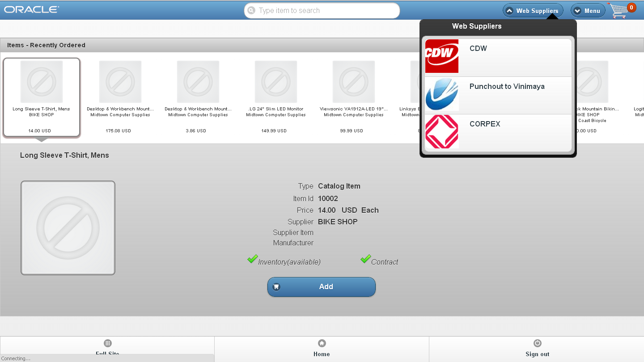644x362 pixels.
Task: Click the Vinimaya punchout logo
Action: [x=442, y=94]
